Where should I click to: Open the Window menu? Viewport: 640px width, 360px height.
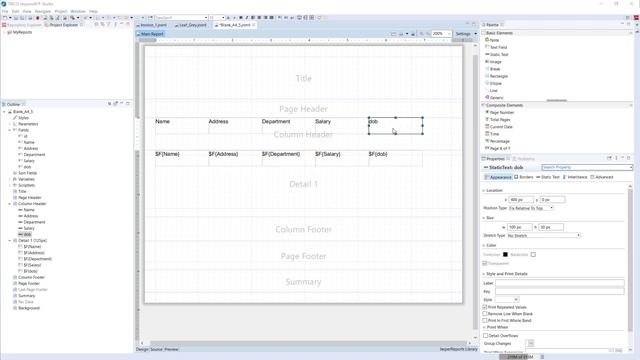pos(78,11)
